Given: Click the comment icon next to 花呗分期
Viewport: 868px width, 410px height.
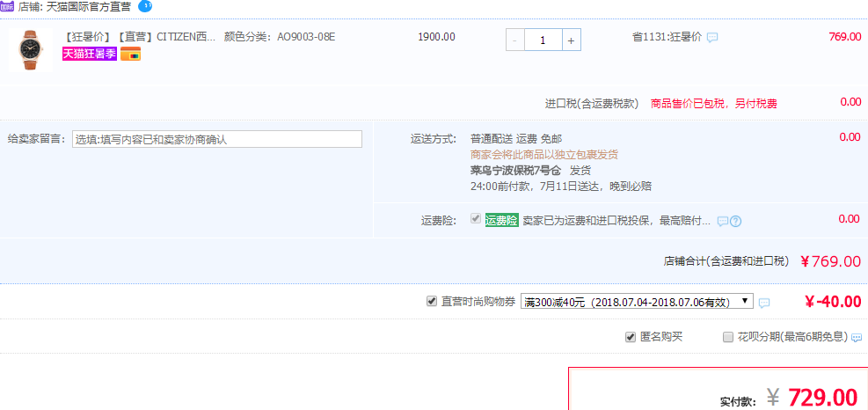Looking at the screenshot, I should tap(857, 338).
